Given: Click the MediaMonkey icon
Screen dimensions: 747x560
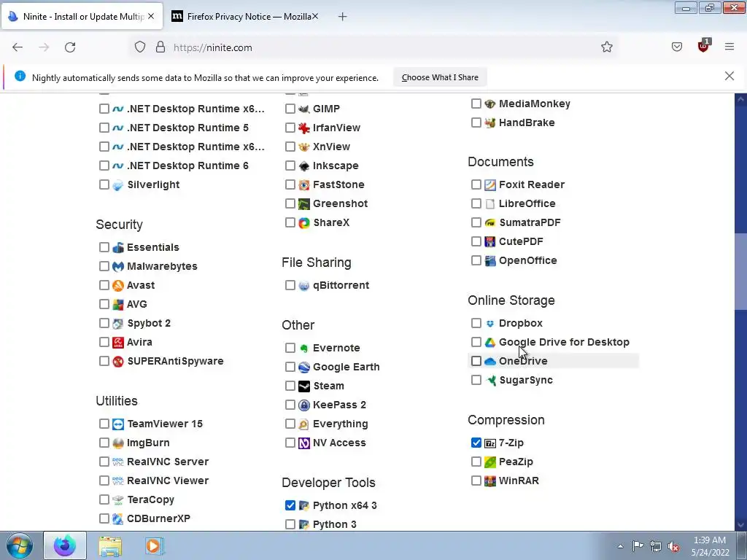Looking at the screenshot, I should pos(489,104).
